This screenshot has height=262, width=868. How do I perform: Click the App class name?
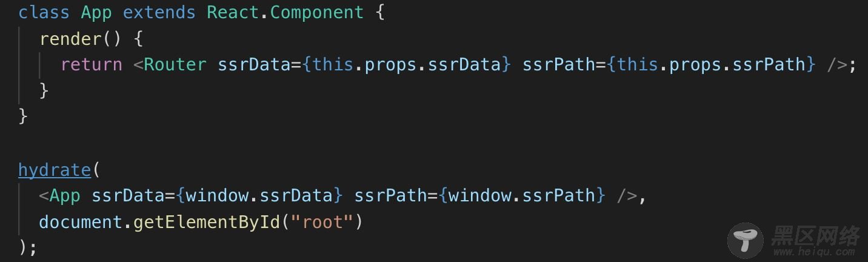(x=96, y=12)
